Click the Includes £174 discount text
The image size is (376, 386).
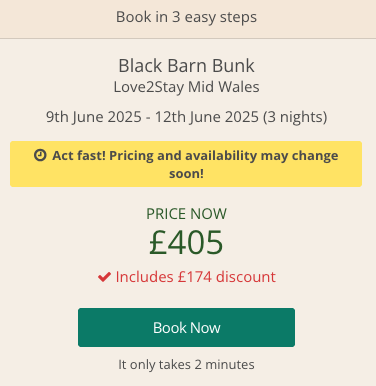coord(196,277)
